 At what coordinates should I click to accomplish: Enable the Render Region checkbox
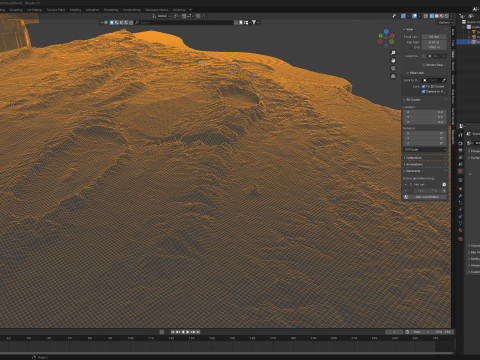(423, 65)
